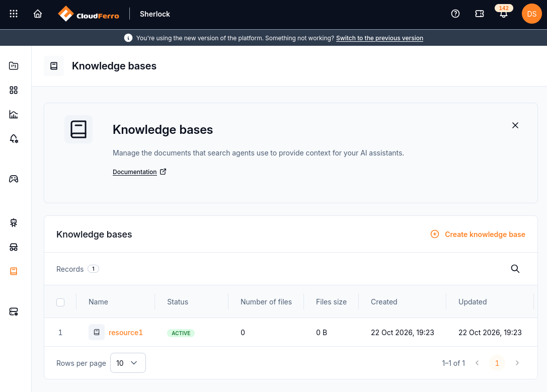This screenshot has width=547, height=392.
Task: Open the projects folder sidebar icon
Action: (14, 65)
